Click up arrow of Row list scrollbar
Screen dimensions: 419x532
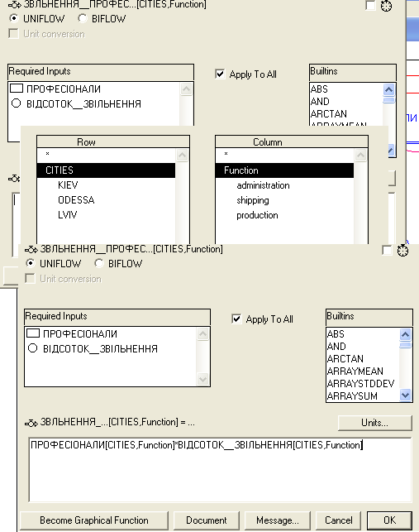point(182,155)
